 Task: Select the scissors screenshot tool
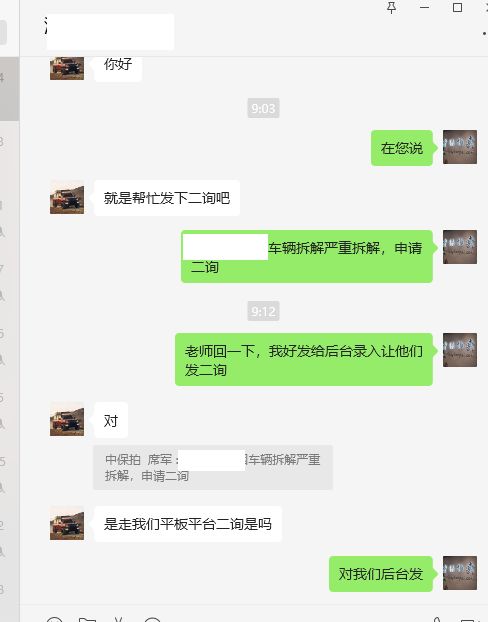(118, 620)
